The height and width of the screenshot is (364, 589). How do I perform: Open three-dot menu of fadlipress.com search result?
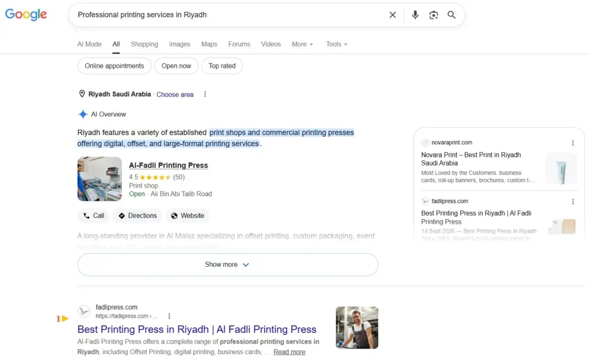point(169,316)
